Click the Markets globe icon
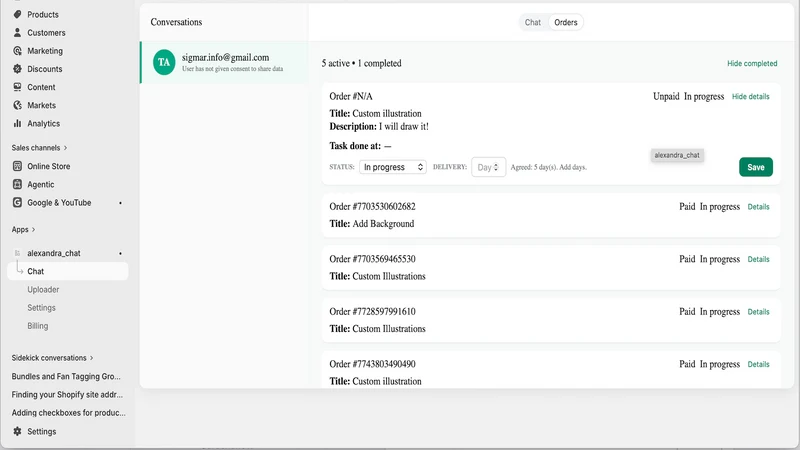This screenshot has height=450, width=800. (x=17, y=105)
